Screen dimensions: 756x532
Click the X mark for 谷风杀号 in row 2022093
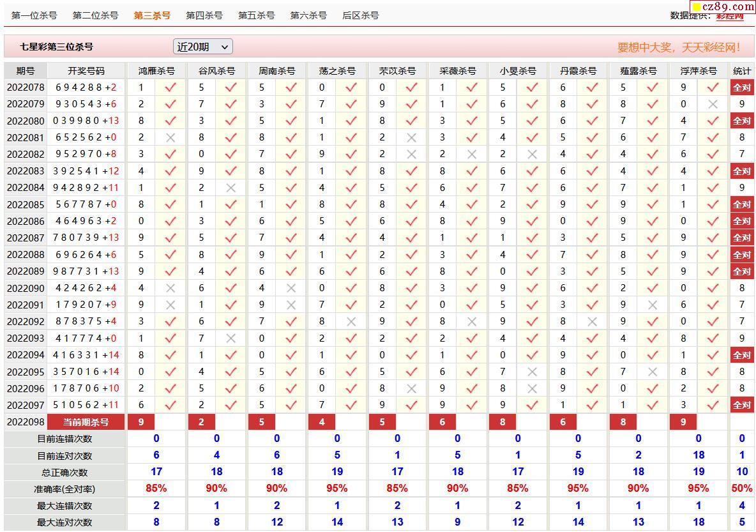(231, 338)
